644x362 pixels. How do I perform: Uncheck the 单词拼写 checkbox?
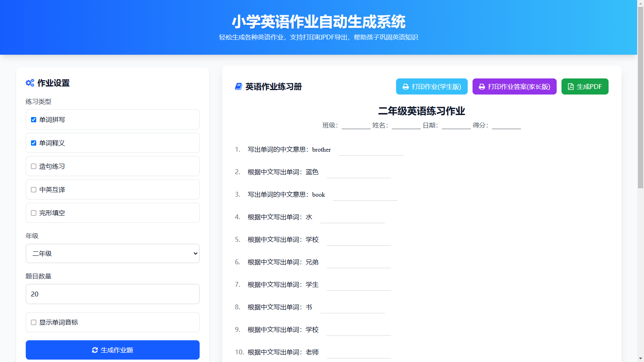point(34,120)
